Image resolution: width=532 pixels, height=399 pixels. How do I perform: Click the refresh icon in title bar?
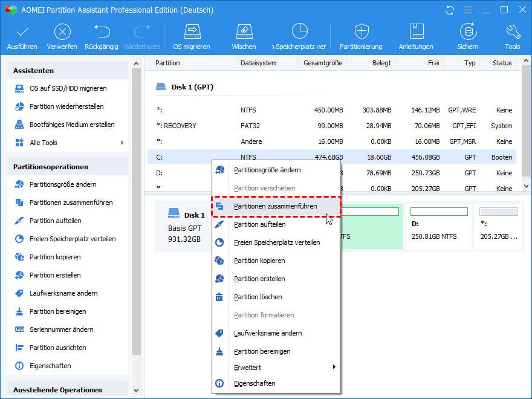(450, 10)
